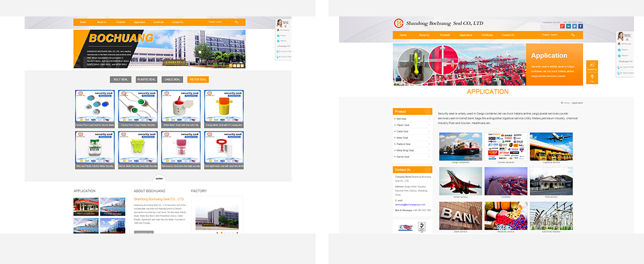
Task: Select the BOLT SEAL category tab
Action: pyautogui.click(x=121, y=79)
